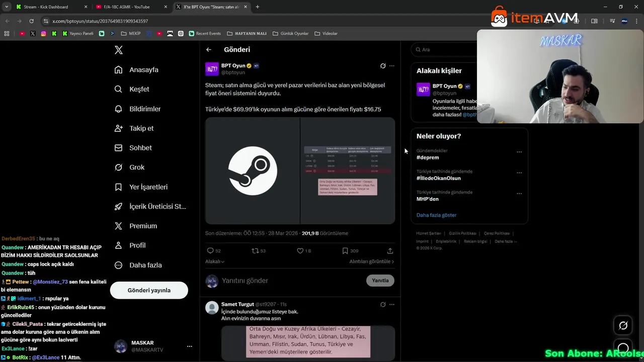Open the MEKİP bookmark folder
Screen dimensions: 644x362
point(131,34)
